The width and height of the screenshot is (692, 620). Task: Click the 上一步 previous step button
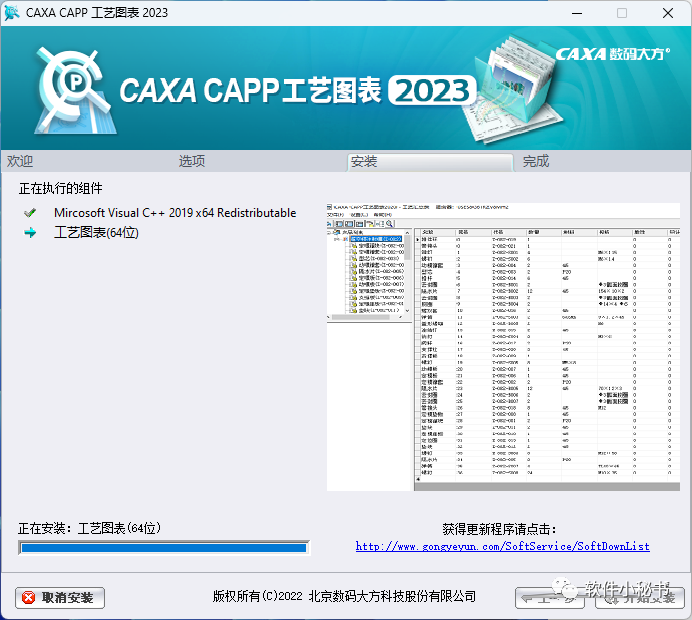click(549, 598)
